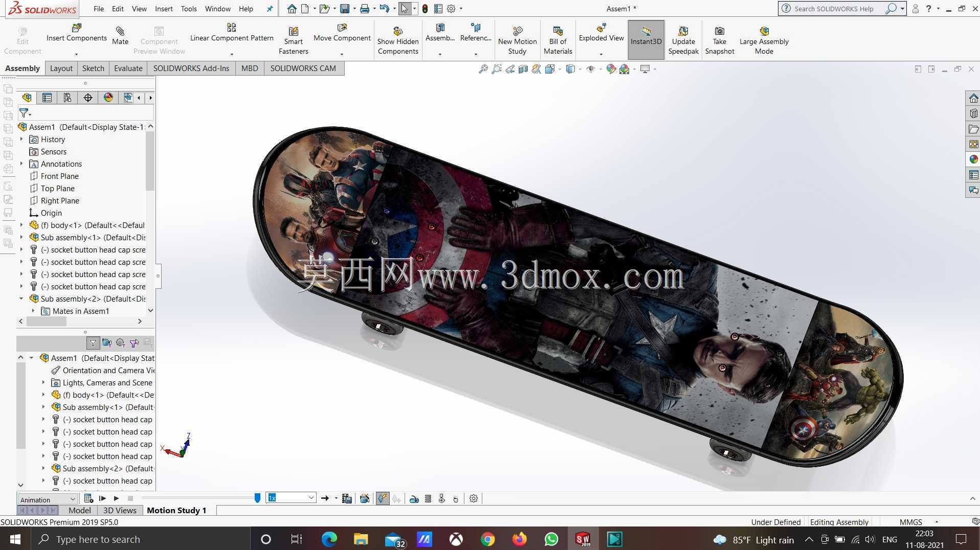Open the Animation Wizard icon
Image resolution: width=980 pixels, height=550 pixels.
tap(365, 498)
